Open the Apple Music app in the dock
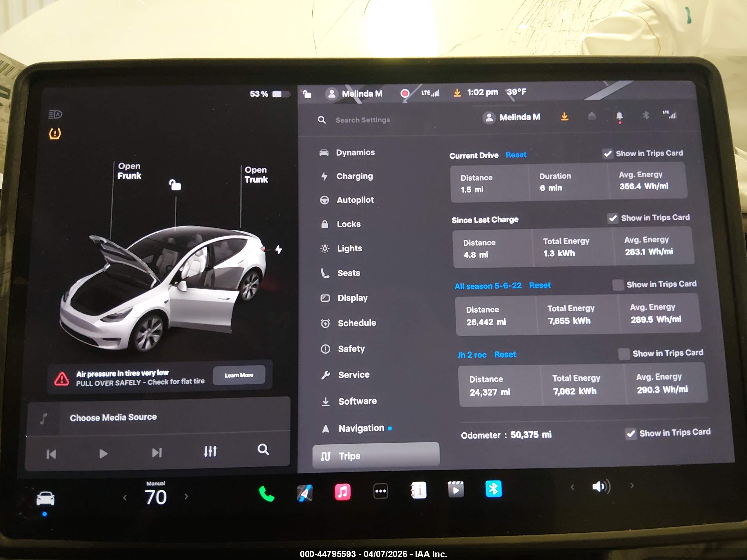 pyautogui.click(x=342, y=492)
